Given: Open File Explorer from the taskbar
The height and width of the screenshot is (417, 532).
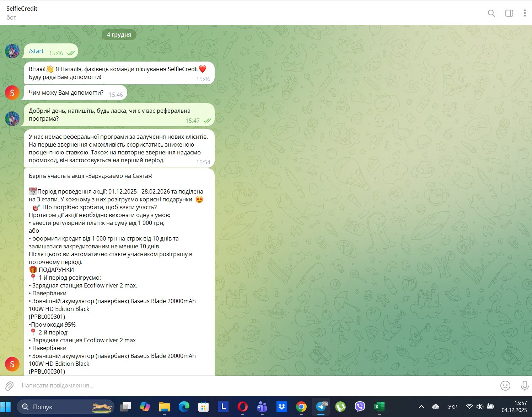Looking at the screenshot, I should click(165, 407).
